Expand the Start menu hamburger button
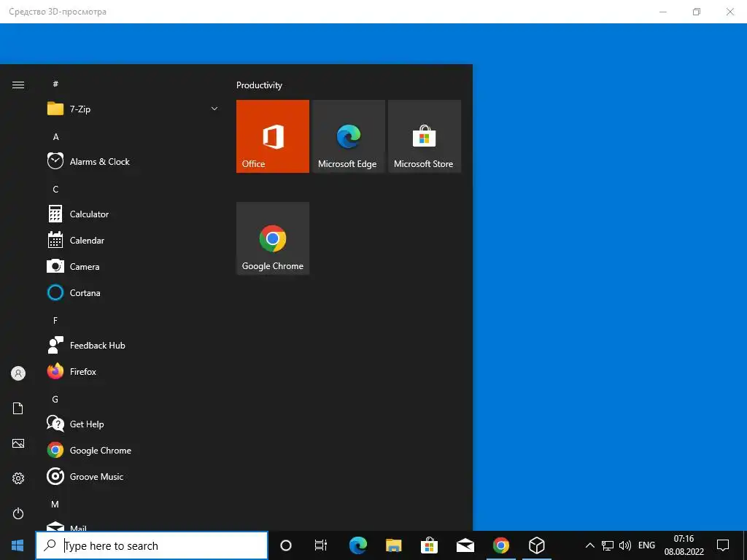Image resolution: width=747 pixels, height=560 pixels. point(18,85)
